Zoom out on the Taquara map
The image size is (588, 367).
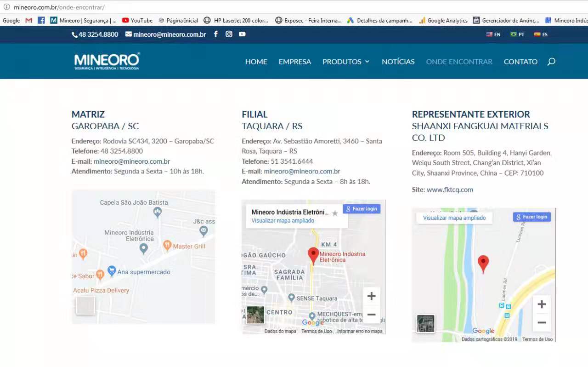[371, 315]
